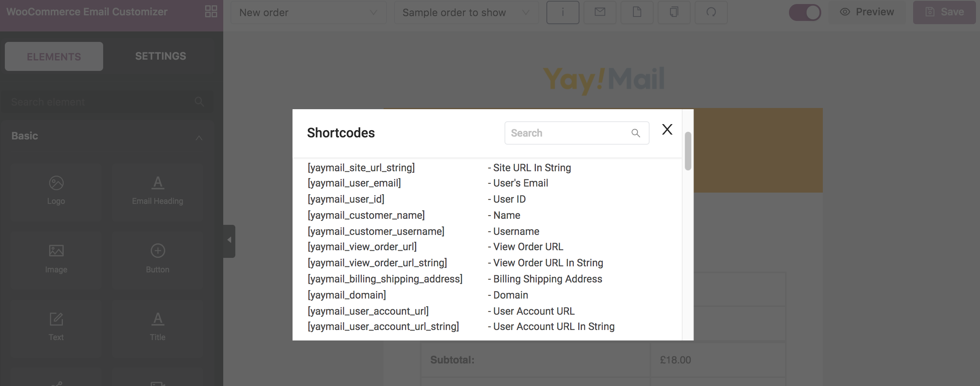Toggle the template enable switch

805,12
